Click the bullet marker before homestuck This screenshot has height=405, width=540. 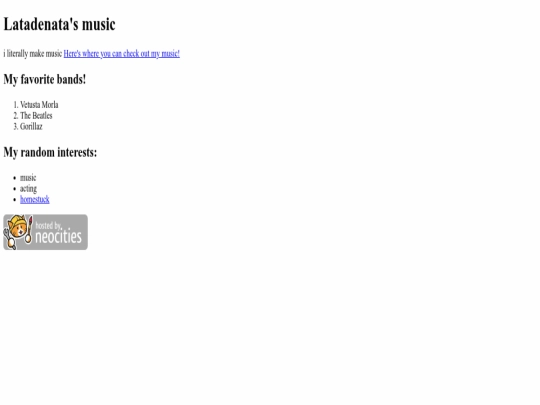[14, 200]
